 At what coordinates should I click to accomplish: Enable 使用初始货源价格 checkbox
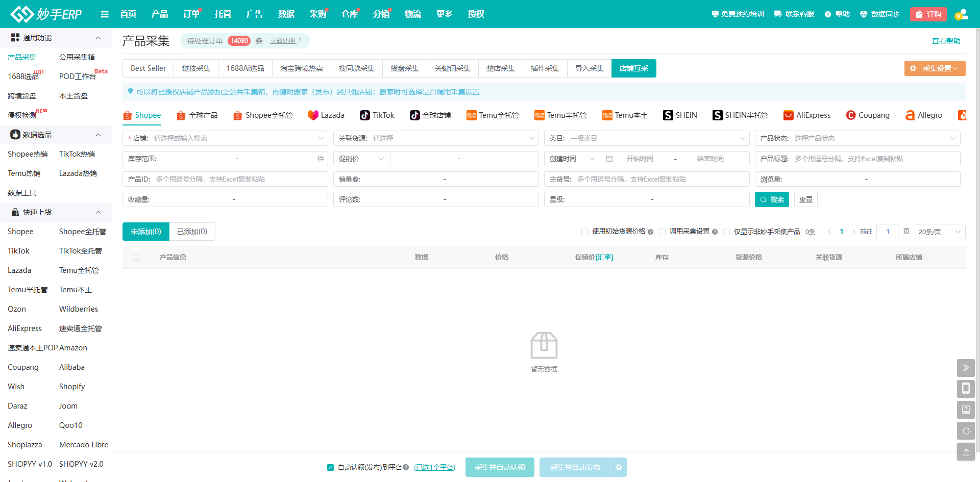585,232
